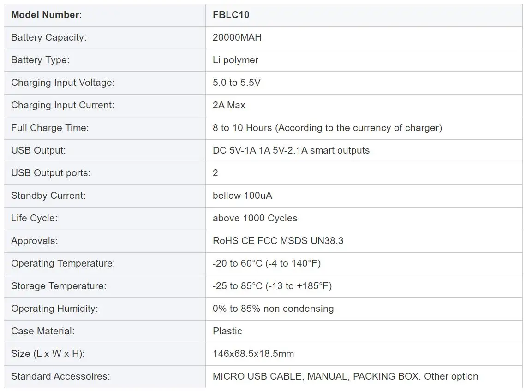Click the Operating Temperature label
This screenshot has height=392, width=532.
click(x=63, y=263)
